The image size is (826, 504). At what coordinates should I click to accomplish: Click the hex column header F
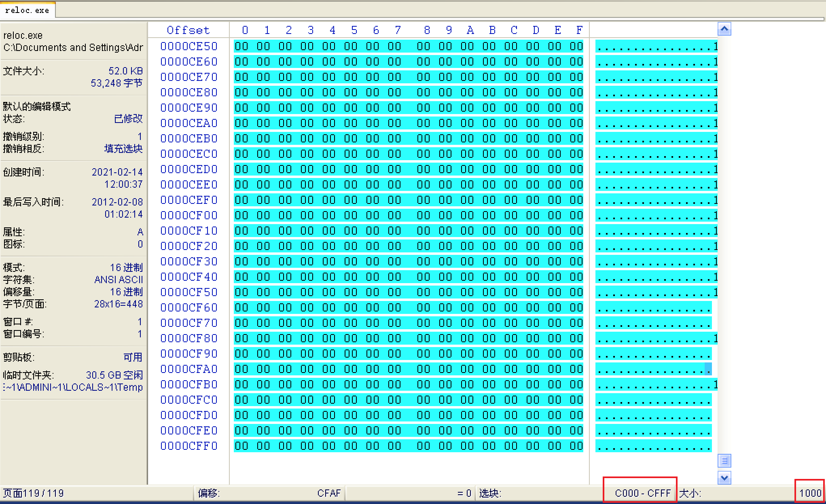[x=579, y=30]
